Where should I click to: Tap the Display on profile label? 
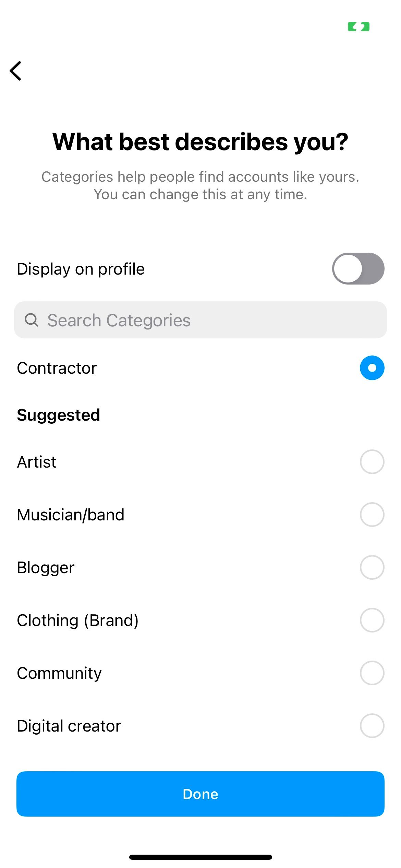[x=81, y=269]
